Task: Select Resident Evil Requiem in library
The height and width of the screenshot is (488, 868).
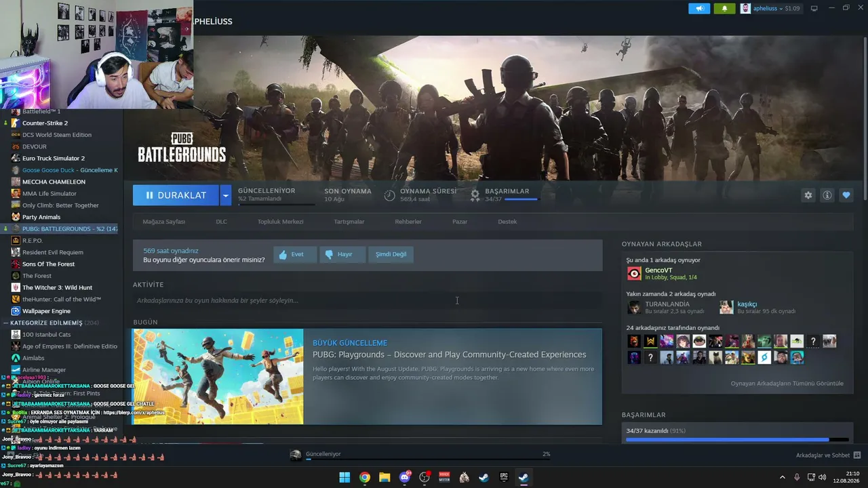Action: pyautogui.click(x=53, y=252)
